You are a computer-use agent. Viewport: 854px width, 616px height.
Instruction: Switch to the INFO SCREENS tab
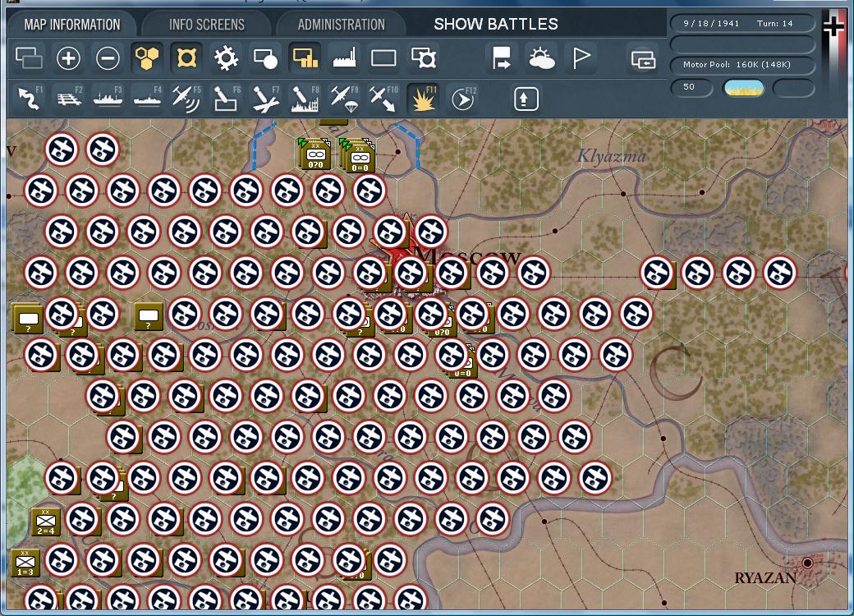pos(205,24)
